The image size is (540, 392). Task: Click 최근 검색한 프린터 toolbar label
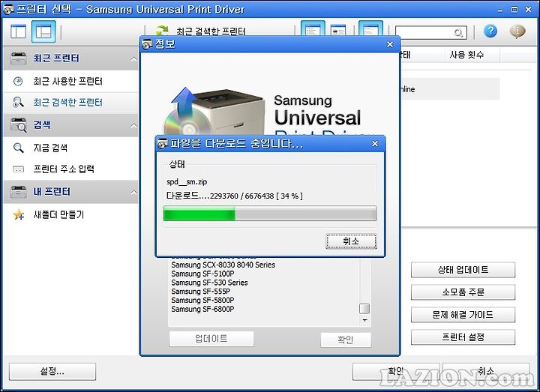211,31
